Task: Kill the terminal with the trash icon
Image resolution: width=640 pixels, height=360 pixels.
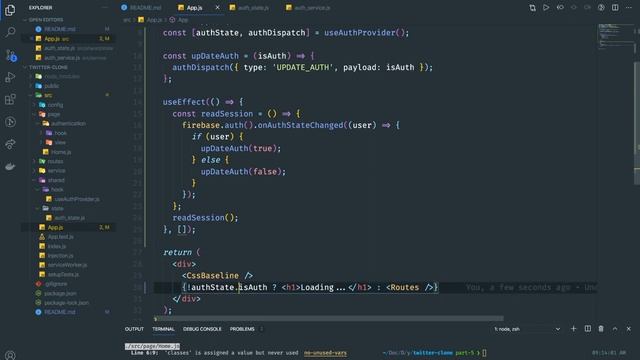Action: pos(601,329)
